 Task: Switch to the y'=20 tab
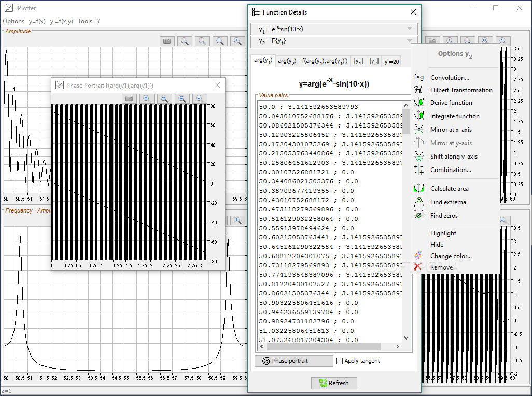click(x=391, y=61)
